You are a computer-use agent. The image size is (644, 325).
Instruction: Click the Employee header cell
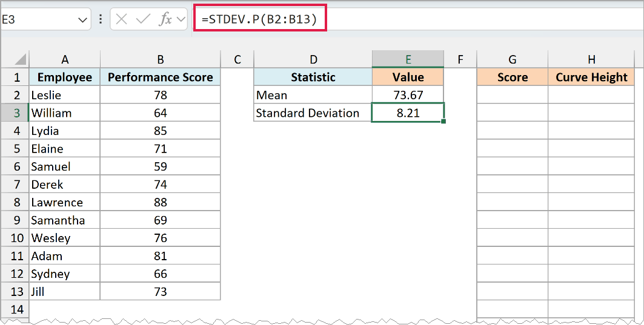coord(64,77)
